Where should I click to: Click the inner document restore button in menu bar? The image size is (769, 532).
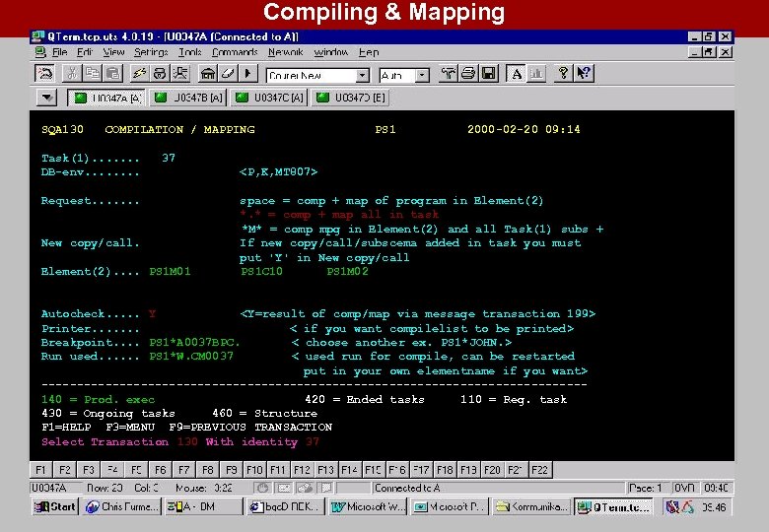[708, 52]
